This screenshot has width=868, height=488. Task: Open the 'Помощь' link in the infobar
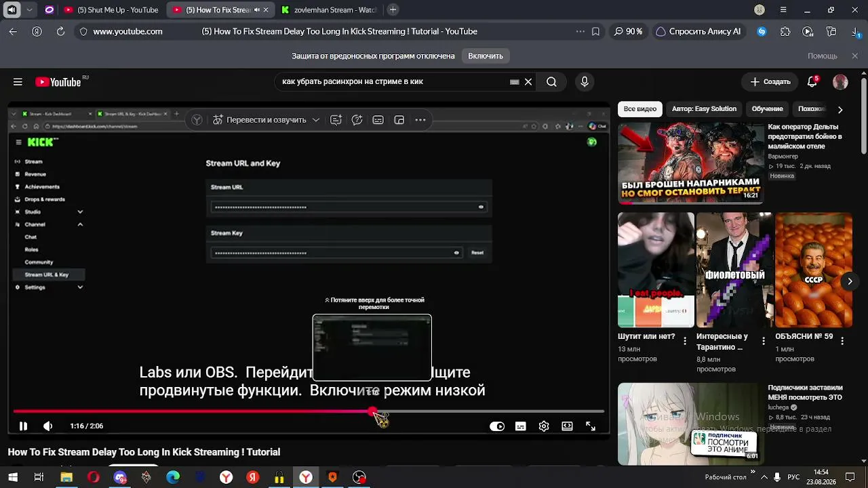pyautogui.click(x=822, y=56)
